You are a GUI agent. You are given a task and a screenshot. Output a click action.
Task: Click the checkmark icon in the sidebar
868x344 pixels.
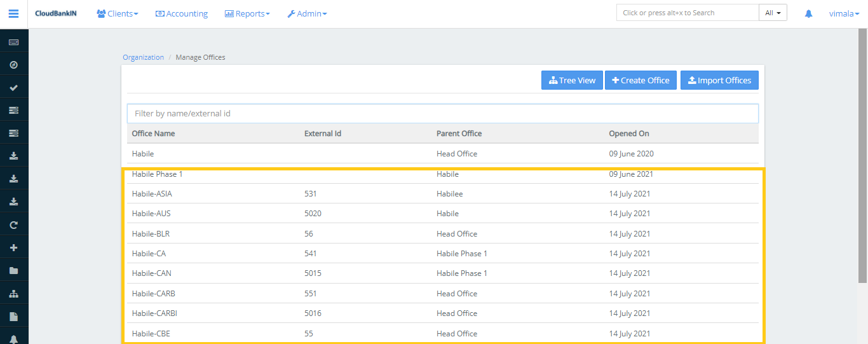click(x=13, y=88)
